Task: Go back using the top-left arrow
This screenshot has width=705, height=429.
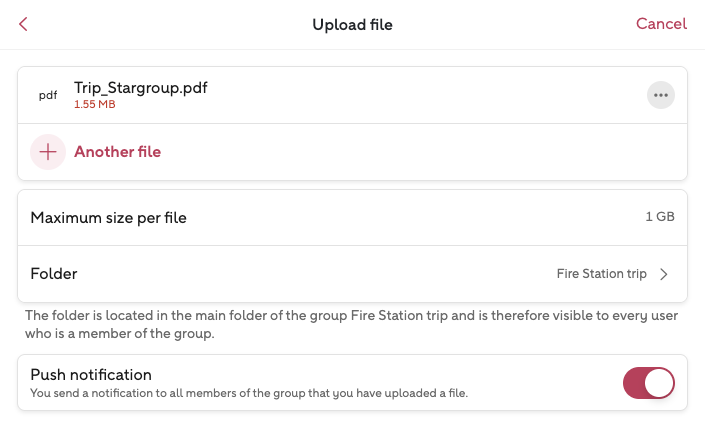Action: click(x=23, y=24)
